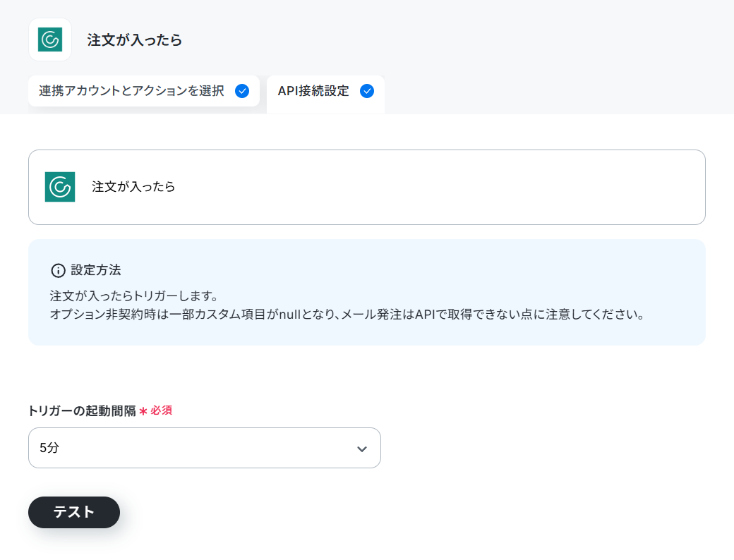The width and height of the screenshot is (734, 560).
Task: Click the 注文が入ったらトリガーします description text
Action: [134, 296]
